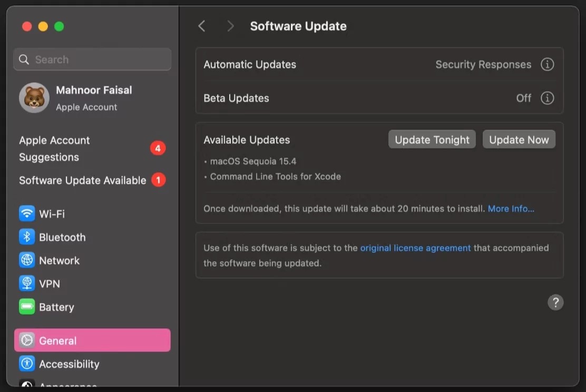The height and width of the screenshot is (392, 586).
Task: Click the forward navigation chevron
Action: point(230,25)
